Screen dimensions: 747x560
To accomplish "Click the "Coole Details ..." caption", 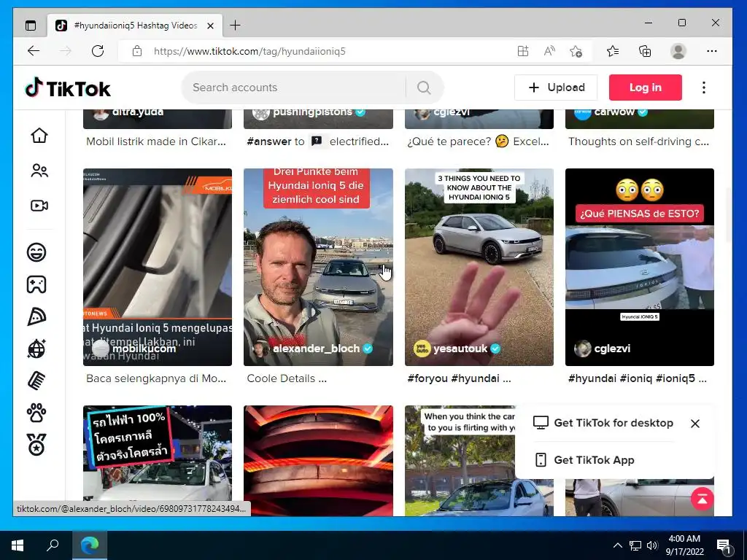I will [287, 378].
